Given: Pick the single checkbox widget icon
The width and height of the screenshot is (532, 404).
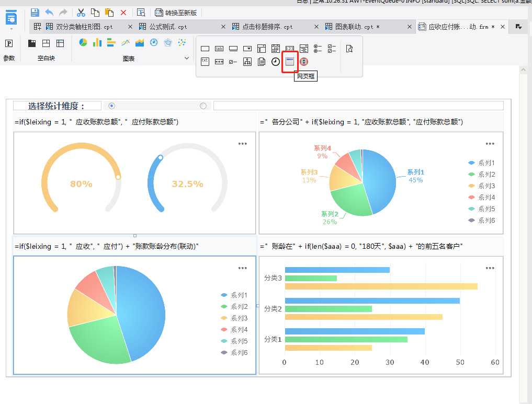Looking at the screenshot, I should tap(233, 62).
